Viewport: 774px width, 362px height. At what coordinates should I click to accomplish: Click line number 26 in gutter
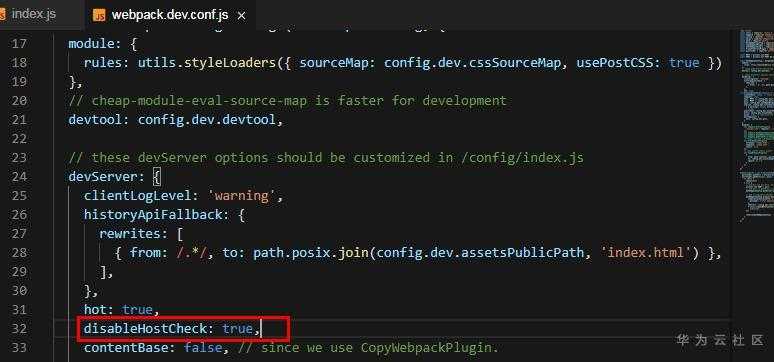pyautogui.click(x=19, y=214)
